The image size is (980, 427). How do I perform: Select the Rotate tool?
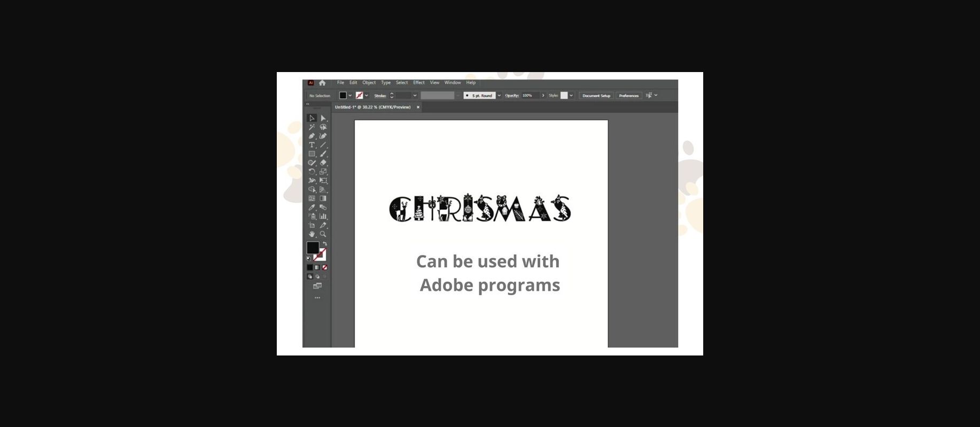coord(312,171)
